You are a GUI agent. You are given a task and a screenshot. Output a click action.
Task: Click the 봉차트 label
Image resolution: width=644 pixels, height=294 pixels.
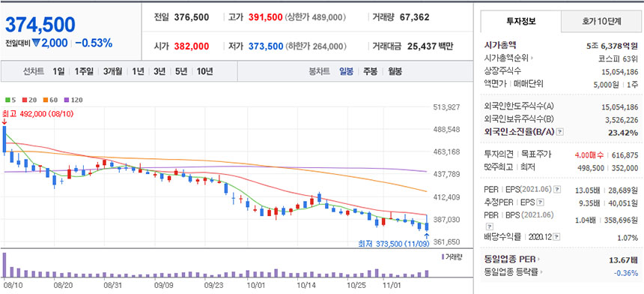click(x=320, y=71)
